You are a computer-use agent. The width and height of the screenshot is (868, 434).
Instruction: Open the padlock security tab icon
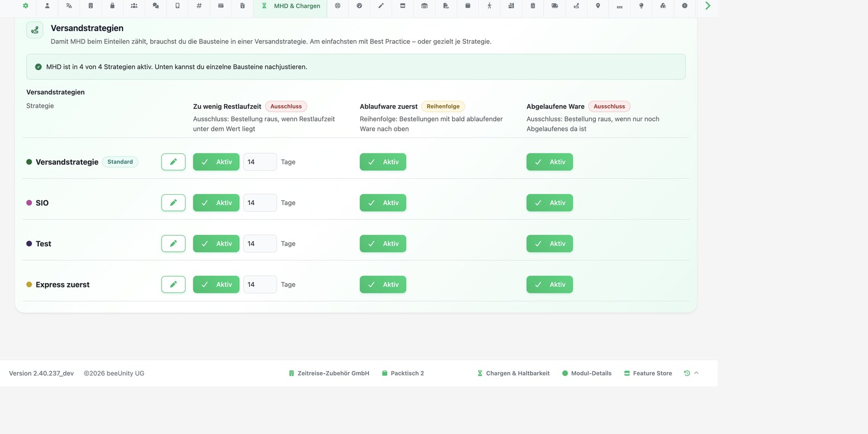pyautogui.click(x=112, y=6)
